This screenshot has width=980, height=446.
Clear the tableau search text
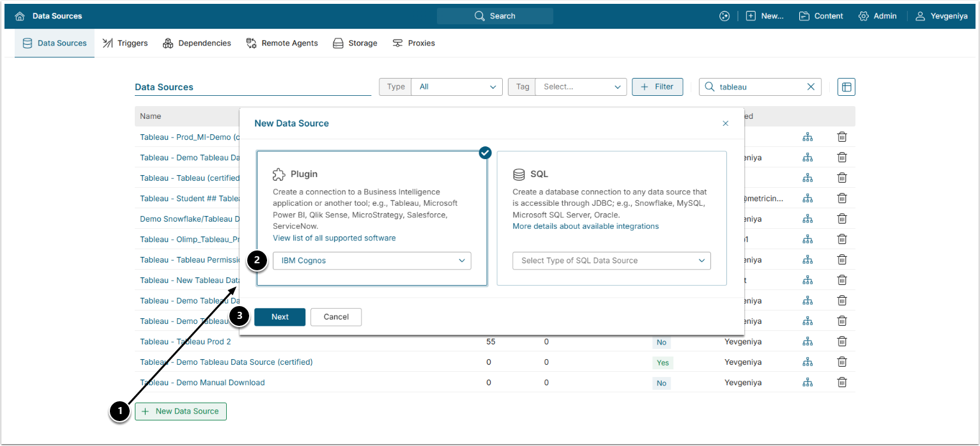[x=811, y=87]
